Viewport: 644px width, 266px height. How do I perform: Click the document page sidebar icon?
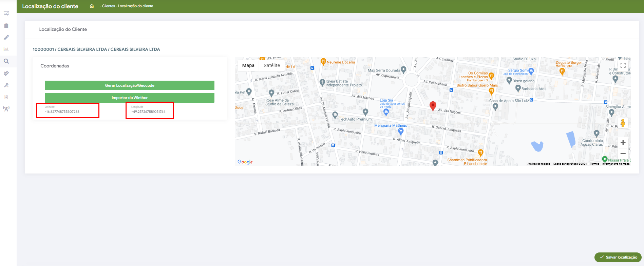pos(6,97)
